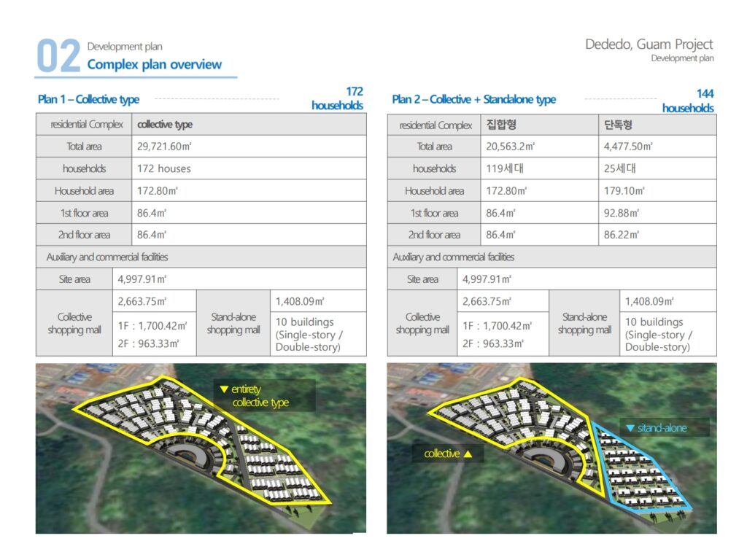Image resolution: width=747 pixels, height=560 pixels.
Task: Select the "단독형" column header
Action: pyautogui.click(x=619, y=125)
